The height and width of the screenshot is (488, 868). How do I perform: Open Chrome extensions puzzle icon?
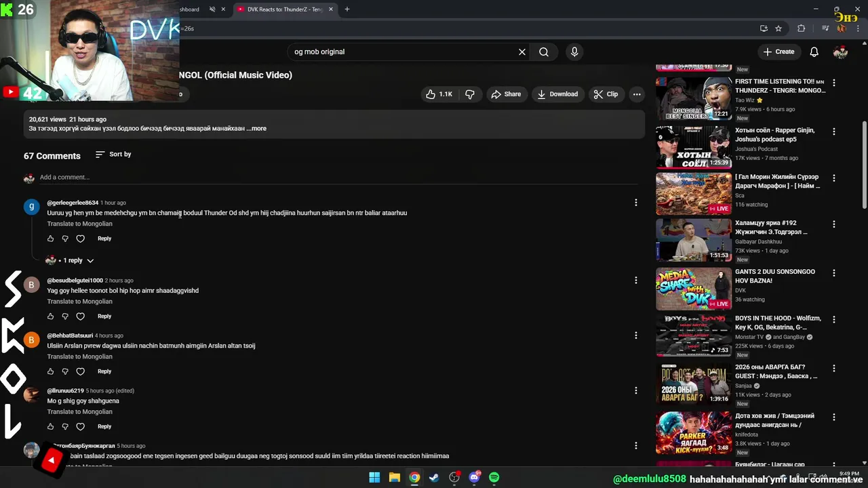[802, 28]
